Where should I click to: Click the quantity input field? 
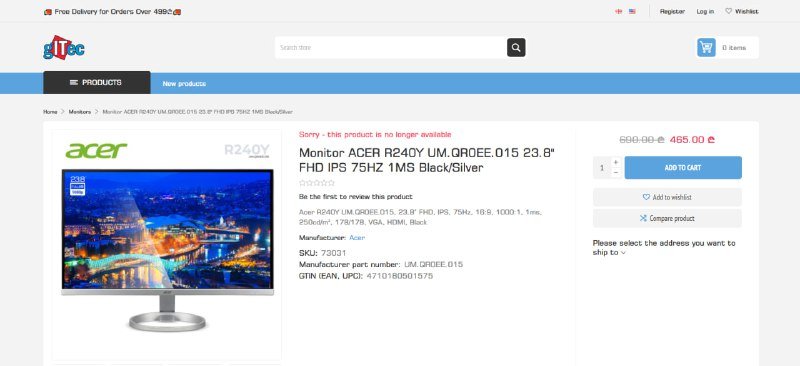pos(602,167)
